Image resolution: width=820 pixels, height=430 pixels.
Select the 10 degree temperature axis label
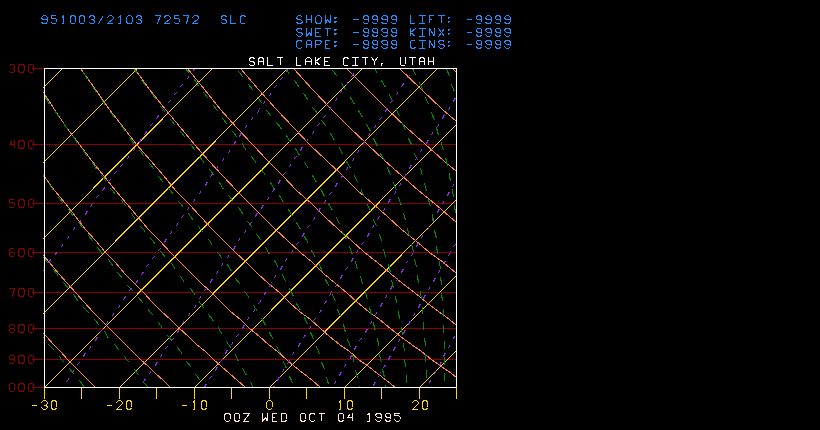tap(345, 405)
